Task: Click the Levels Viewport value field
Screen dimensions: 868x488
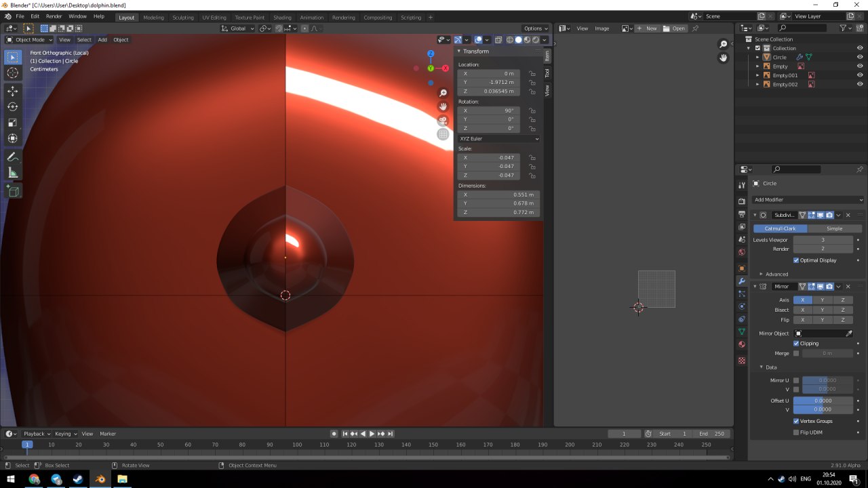Action: (x=823, y=240)
